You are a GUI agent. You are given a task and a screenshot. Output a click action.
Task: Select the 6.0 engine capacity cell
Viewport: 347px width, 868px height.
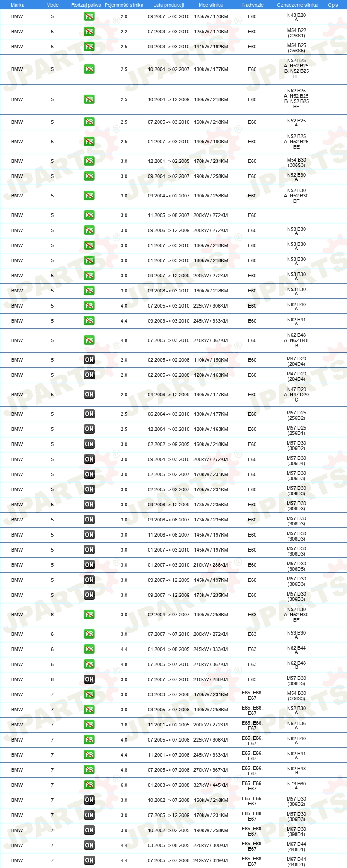click(x=124, y=785)
